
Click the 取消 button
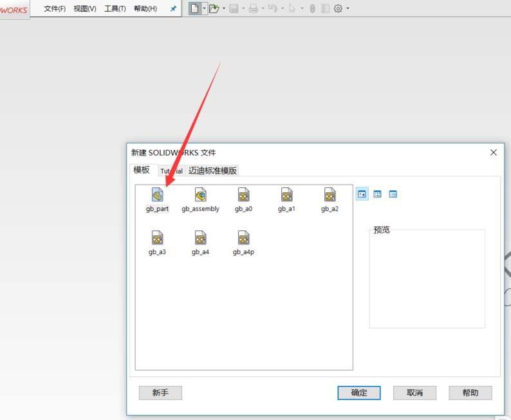pos(414,392)
